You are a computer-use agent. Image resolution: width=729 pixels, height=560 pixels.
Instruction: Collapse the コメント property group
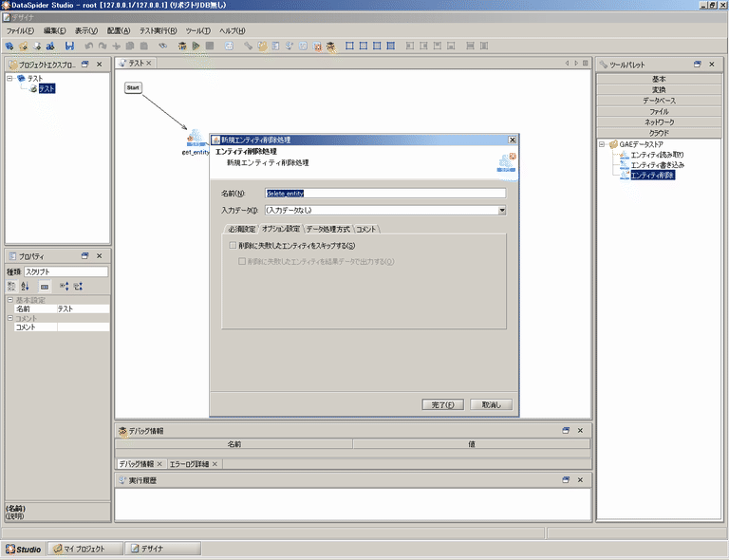pyautogui.click(x=9, y=318)
